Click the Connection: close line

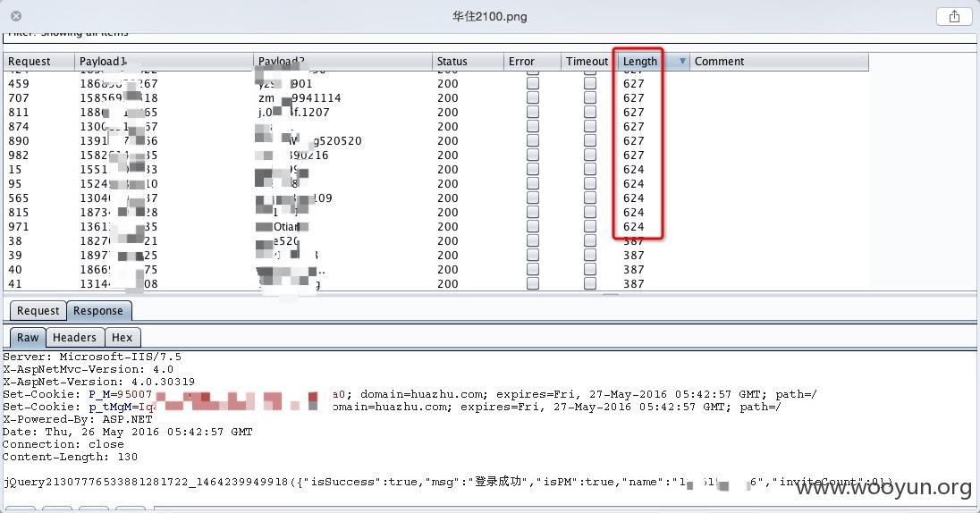63,444
